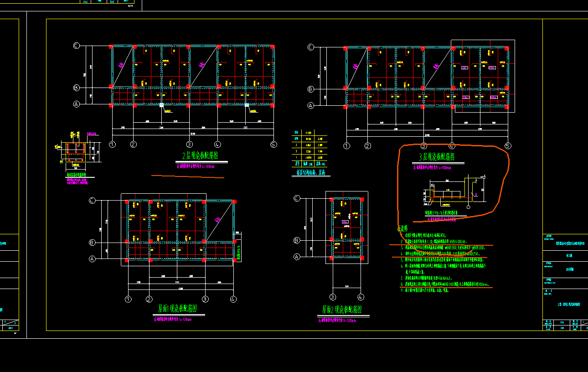This screenshot has height=372, width=588.
Task: Pick axis bubble 4 under 屋面1 plan
Action: 233,300
